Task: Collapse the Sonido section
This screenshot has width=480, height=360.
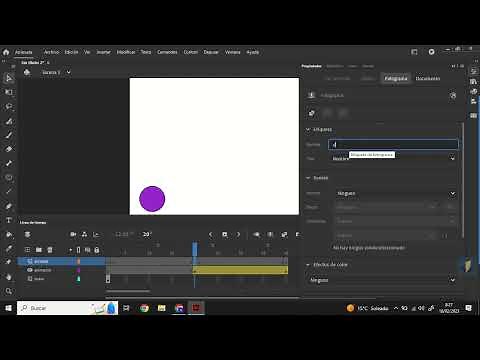Action: 308,178
